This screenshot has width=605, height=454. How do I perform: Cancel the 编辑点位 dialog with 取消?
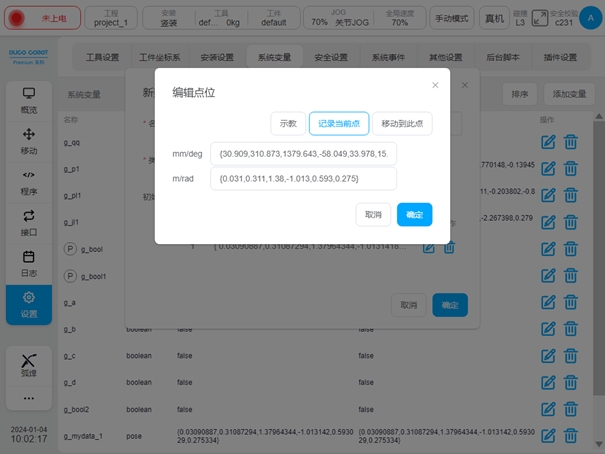click(373, 214)
